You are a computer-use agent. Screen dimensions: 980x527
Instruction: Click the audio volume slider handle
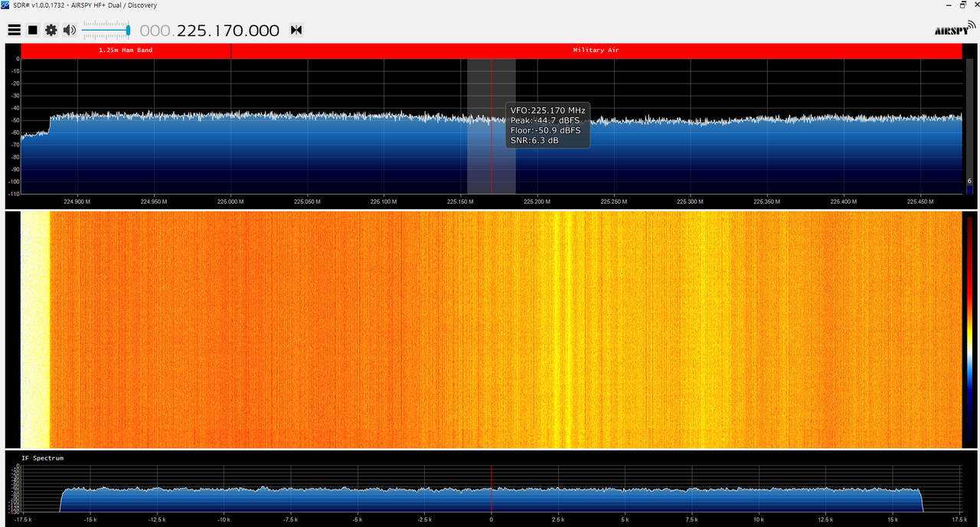pos(128,31)
